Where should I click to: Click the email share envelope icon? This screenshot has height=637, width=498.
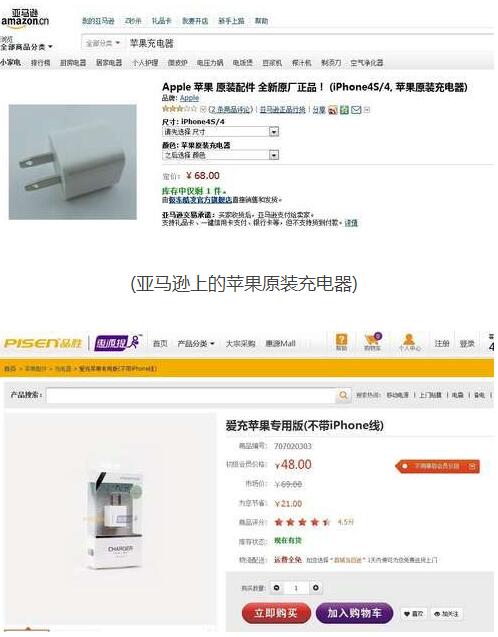coord(356,110)
